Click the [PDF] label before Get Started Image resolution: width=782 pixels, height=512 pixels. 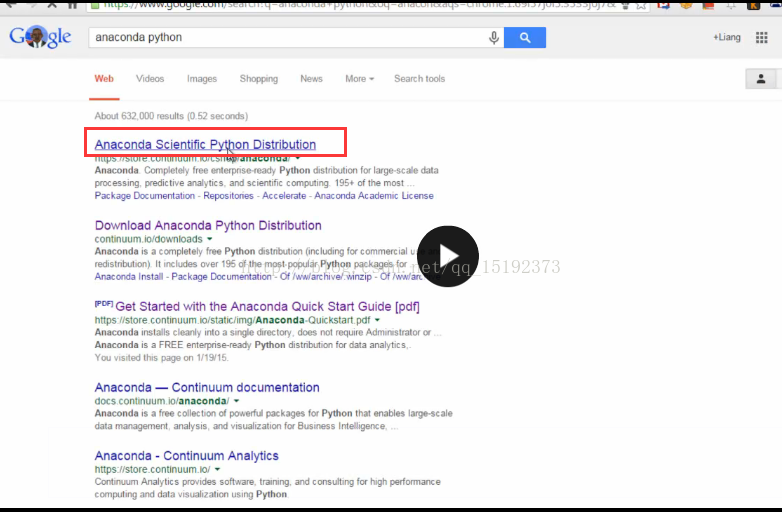104,304
